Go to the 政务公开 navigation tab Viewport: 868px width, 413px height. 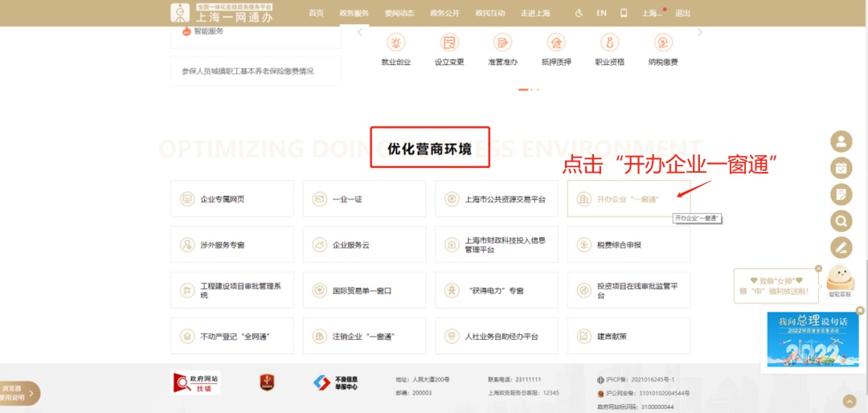pyautogui.click(x=444, y=13)
